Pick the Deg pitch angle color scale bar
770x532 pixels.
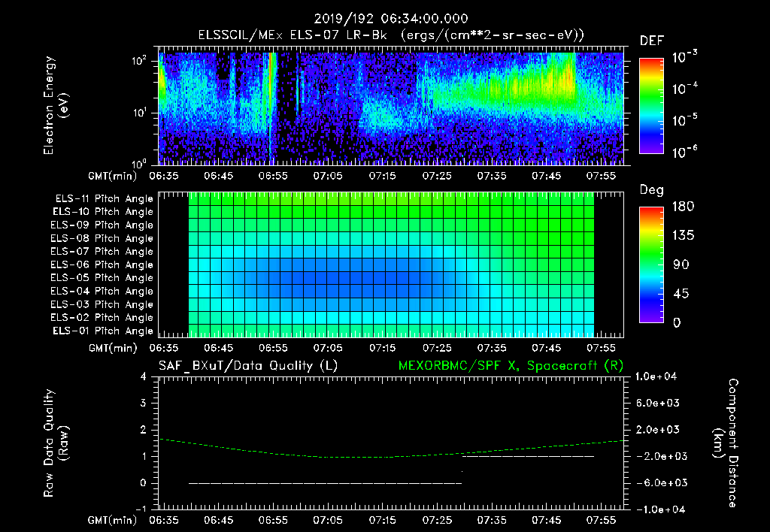651,264
